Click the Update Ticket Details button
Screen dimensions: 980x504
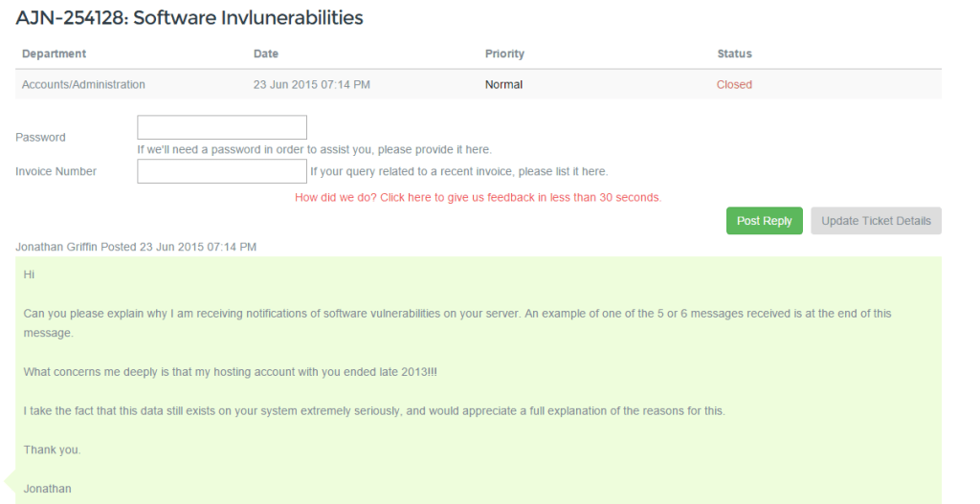[x=876, y=221]
